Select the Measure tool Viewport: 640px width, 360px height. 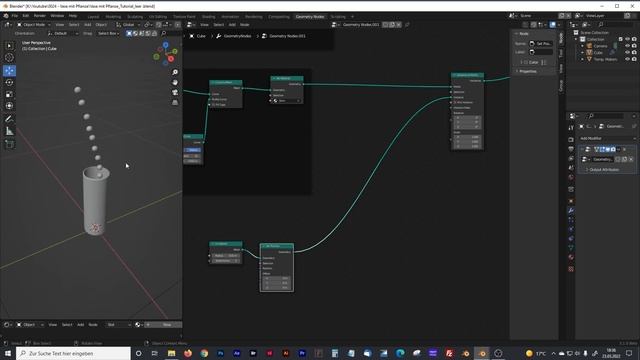[x=9, y=131]
